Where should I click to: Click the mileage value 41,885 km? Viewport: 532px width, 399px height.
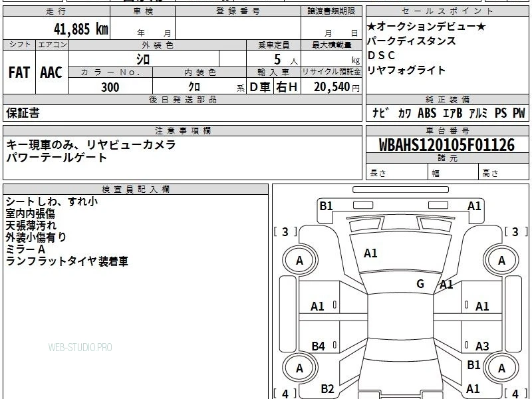[81, 29]
